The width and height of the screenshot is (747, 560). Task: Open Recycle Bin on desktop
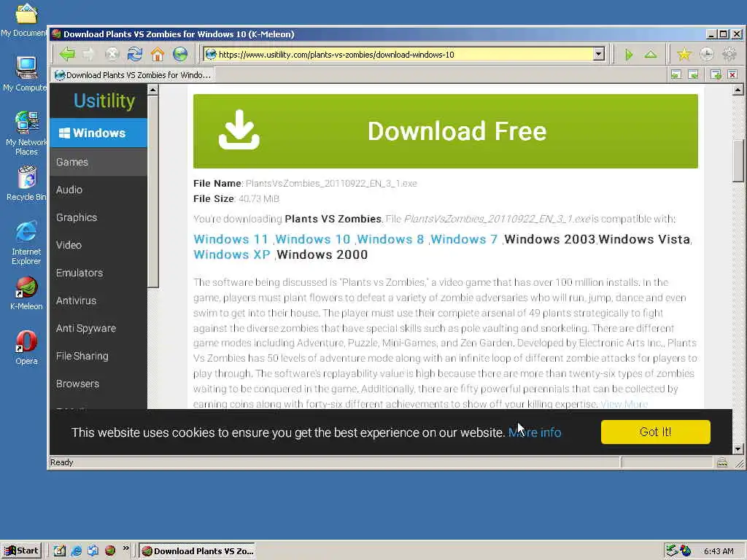[x=26, y=183]
